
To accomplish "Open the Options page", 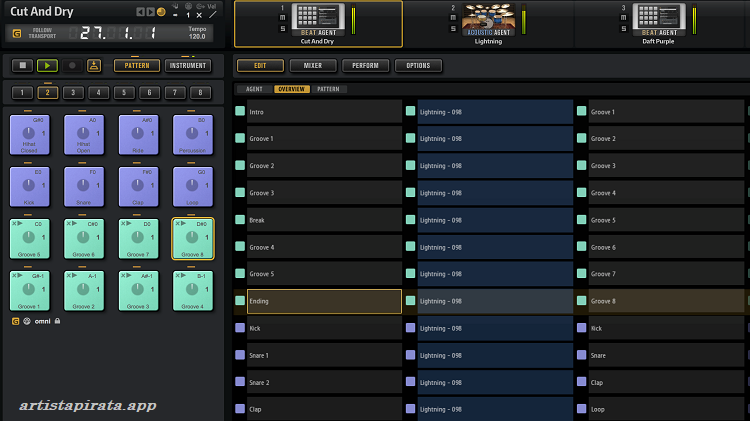I will [419, 66].
